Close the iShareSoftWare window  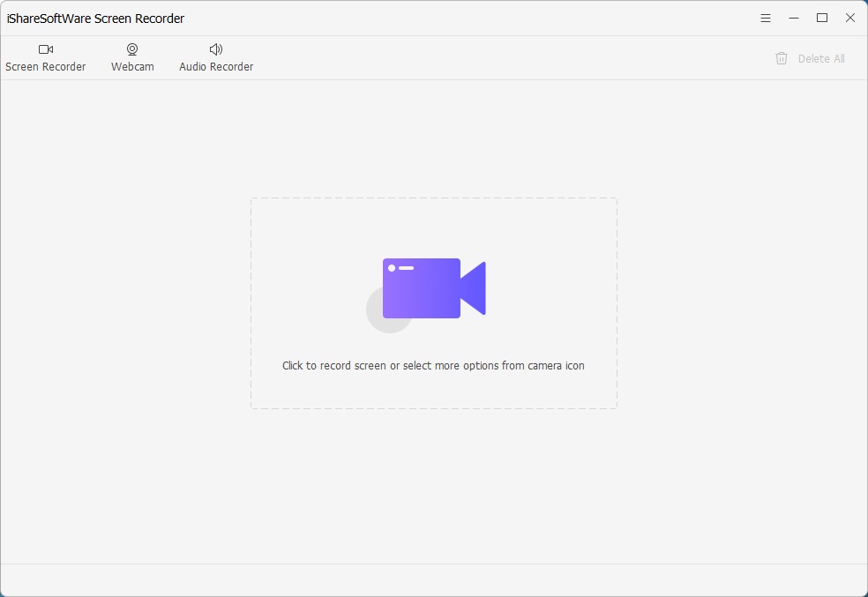pyautogui.click(x=850, y=18)
